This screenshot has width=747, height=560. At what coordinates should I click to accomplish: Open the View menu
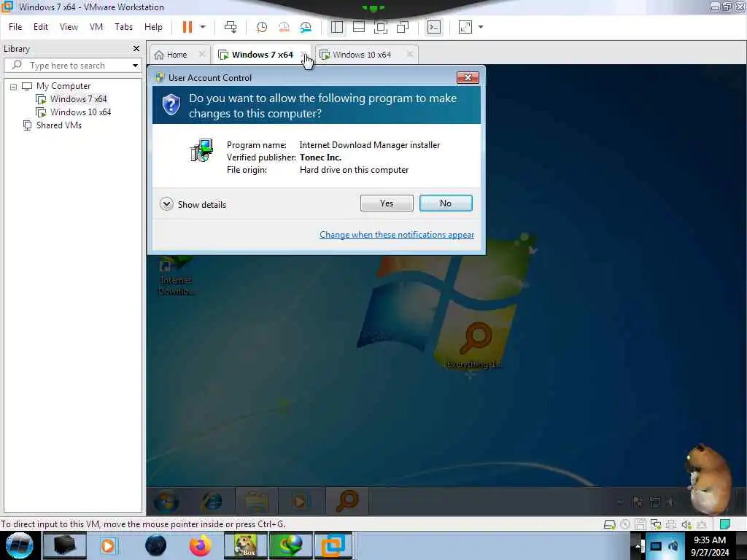tap(69, 27)
